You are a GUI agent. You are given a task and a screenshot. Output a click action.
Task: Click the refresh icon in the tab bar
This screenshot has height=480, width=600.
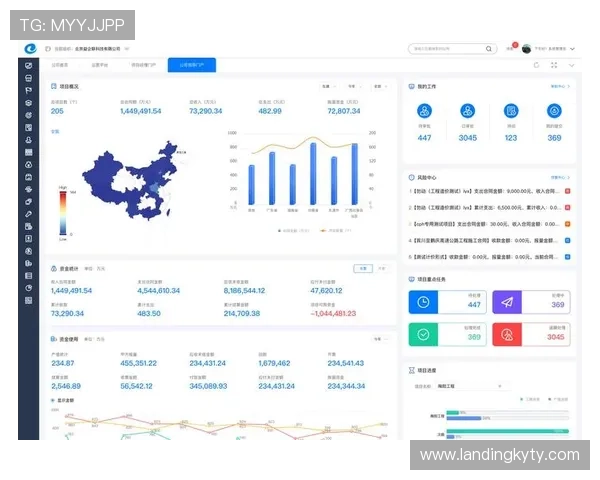(536, 65)
